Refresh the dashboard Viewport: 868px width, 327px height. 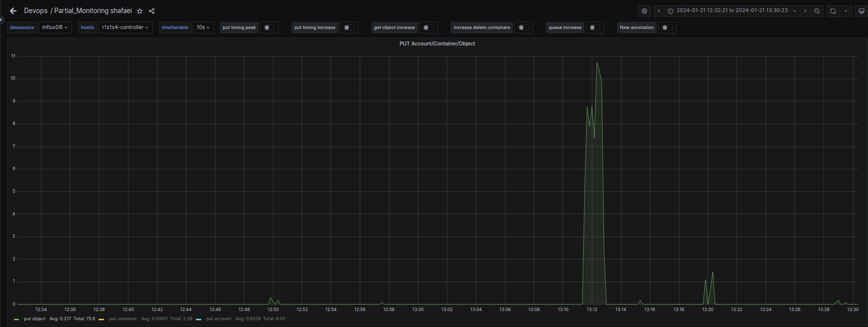coord(833,11)
